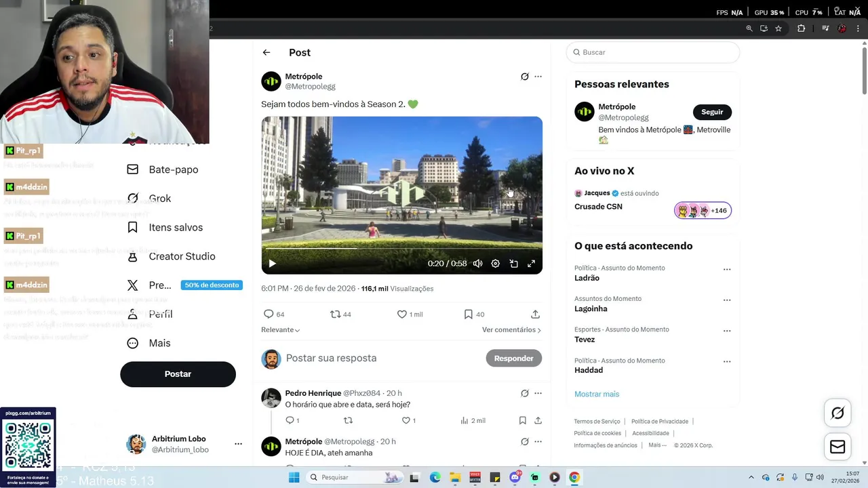Bookmark this page with the star icon
Screen dimensions: 868x488
(x=778, y=28)
